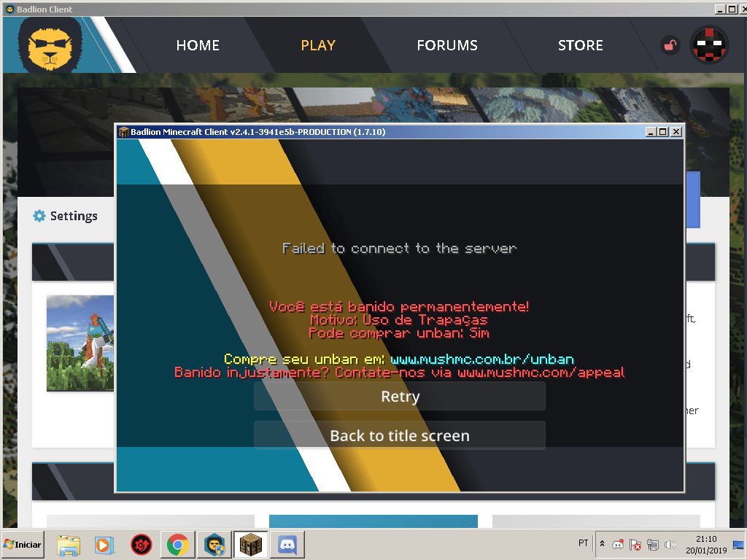Click the Settings gear icon
The image size is (747, 560).
tap(39, 216)
